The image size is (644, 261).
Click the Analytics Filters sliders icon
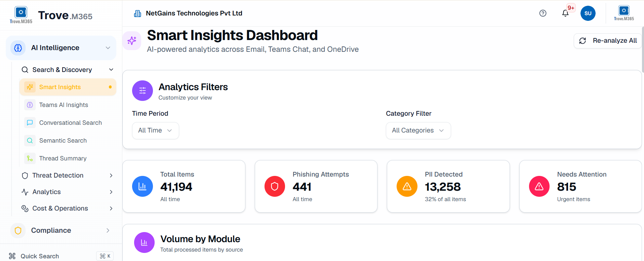click(x=143, y=90)
